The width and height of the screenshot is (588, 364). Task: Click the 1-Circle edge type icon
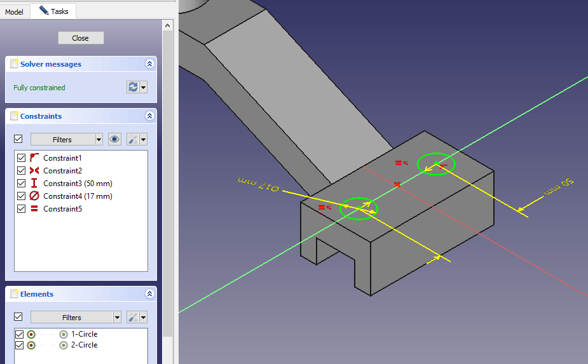31,334
